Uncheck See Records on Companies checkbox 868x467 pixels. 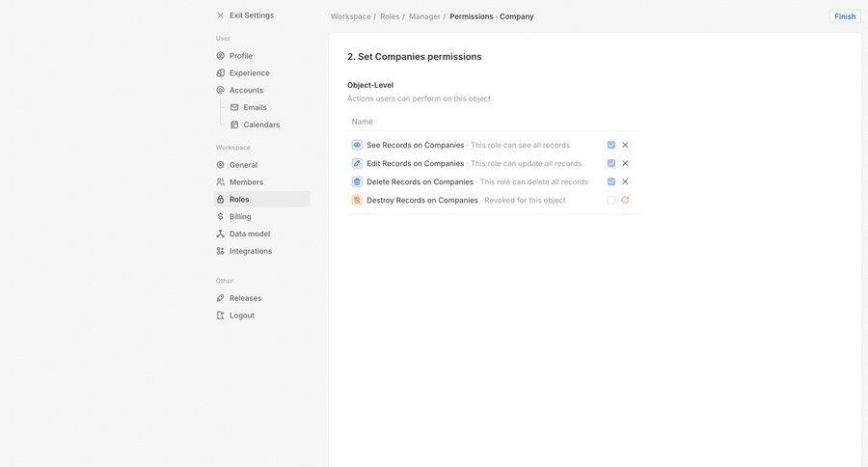click(611, 145)
